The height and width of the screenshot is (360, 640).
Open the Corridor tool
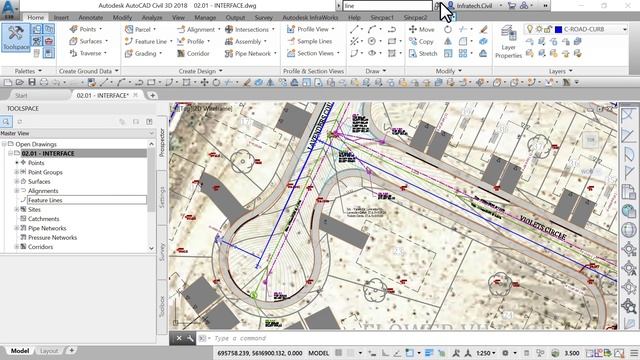coord(193,53)
